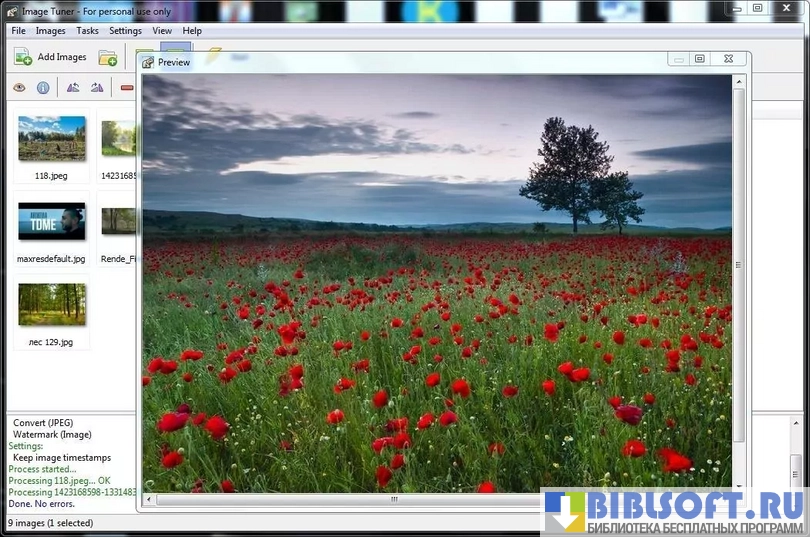This screenshot has height=537, width=810.
Task: Click the rotate right icon
Action: pyautogui.click(x=97, y=88)
